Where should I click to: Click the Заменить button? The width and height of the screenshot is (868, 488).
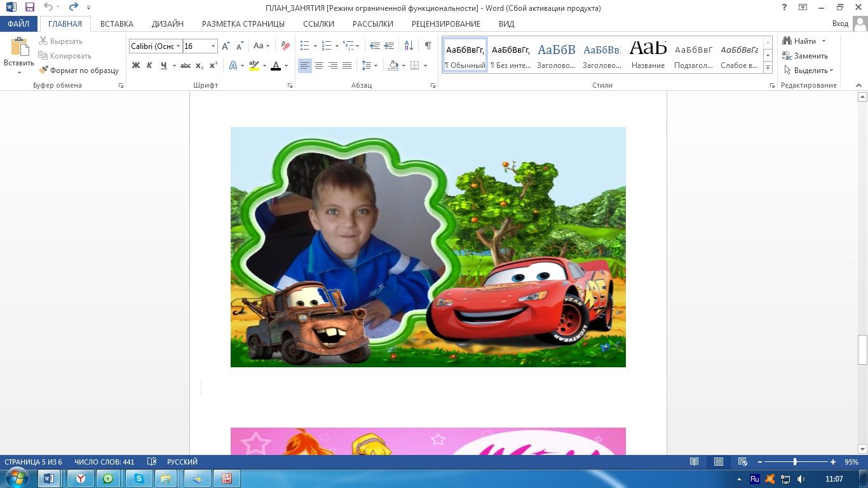pos(804,56)
